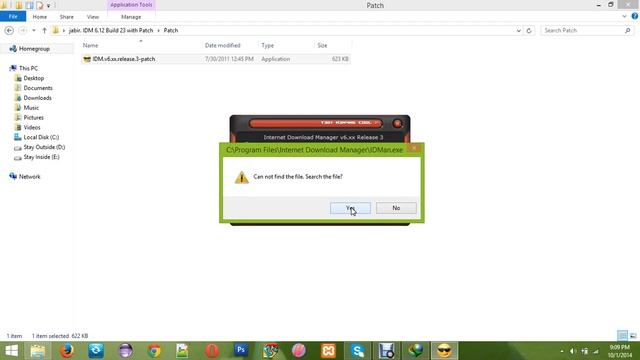Screen dimensions: 640x360
Task: Expand the address bar history dropdown
Action: click(x=518, y=31)
